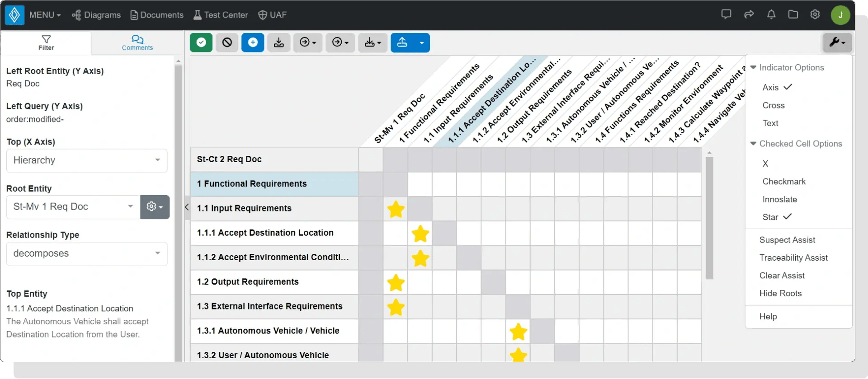Click the 1.1.1 Accept Destination Lo... column header
The image size is (868, 379).
pos(492,100)
